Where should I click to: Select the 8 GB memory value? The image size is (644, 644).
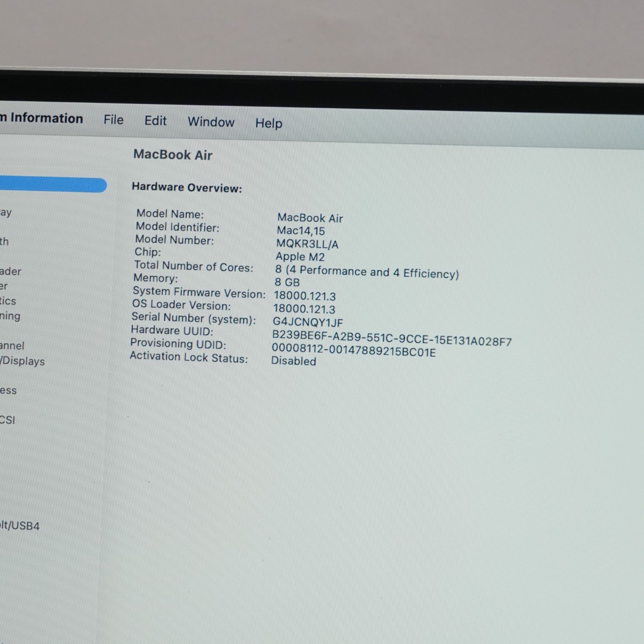coord(287,283)
